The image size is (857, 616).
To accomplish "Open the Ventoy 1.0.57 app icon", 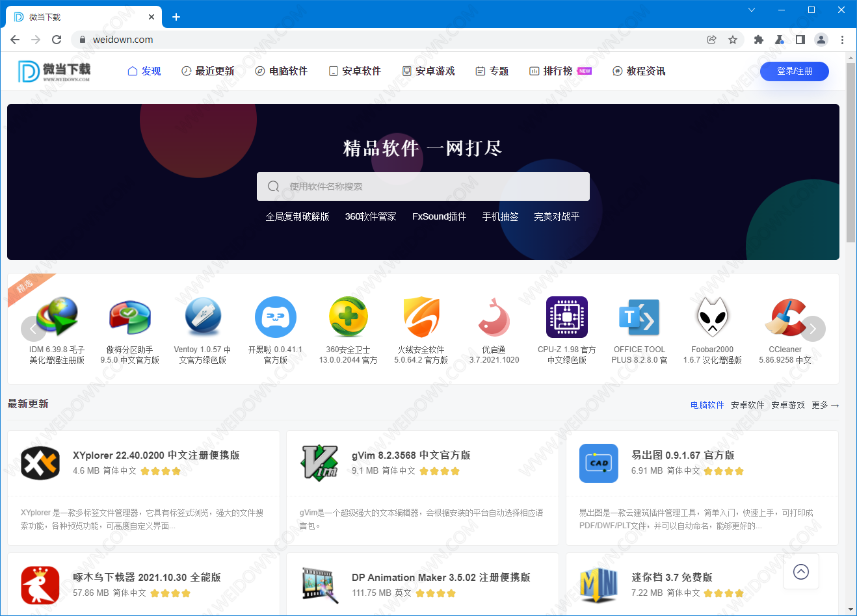I will click(203, 317).
